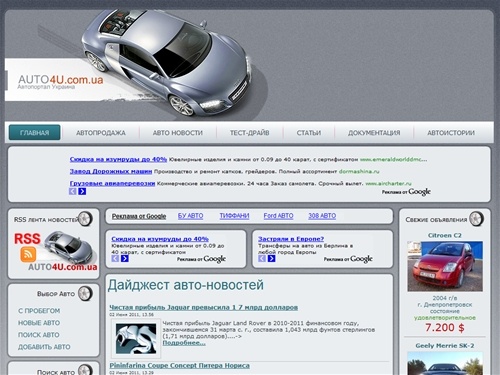The height and width of the screenshot is (375, 500).
Task: Click wheel icon beside 'Выбор Авто'
Action: (85, 294)
